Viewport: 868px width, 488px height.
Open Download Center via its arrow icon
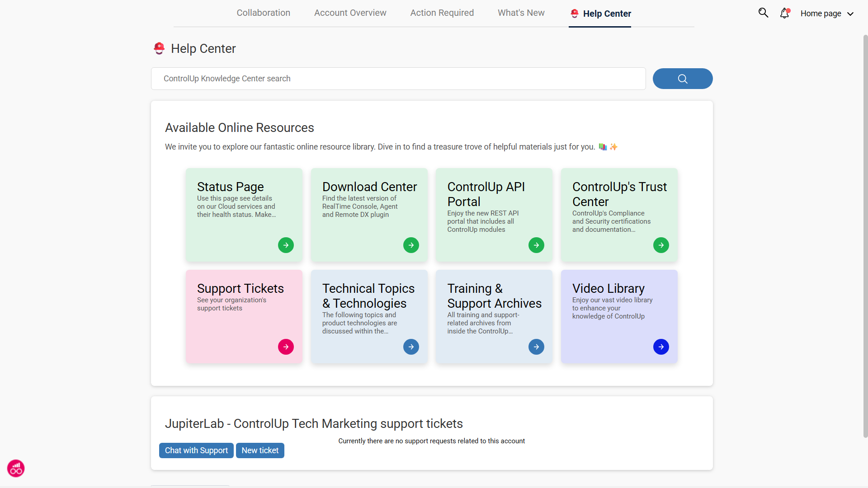pos(411,245)
